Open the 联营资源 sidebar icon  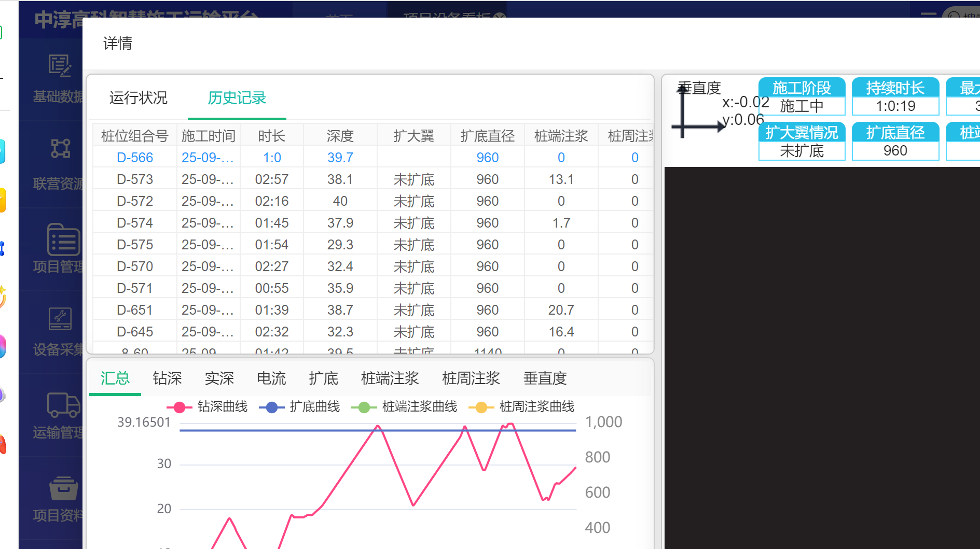(60, 149)
